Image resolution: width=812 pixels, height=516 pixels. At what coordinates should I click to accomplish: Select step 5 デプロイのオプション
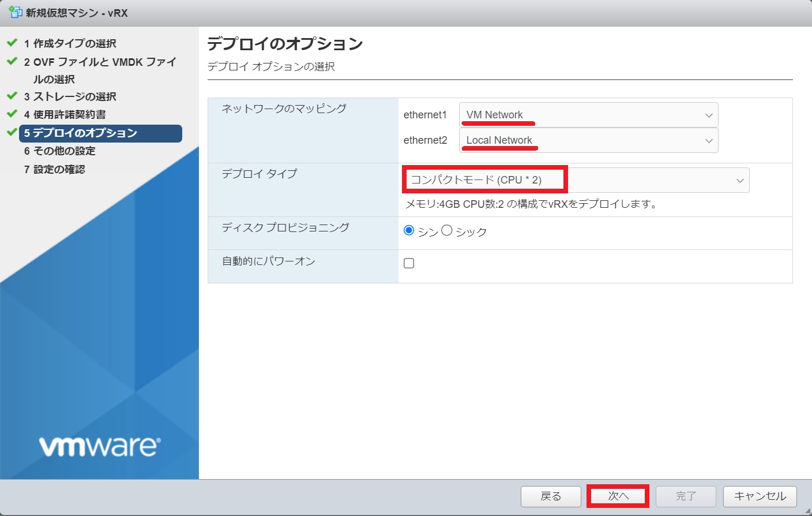pos(100,133)
